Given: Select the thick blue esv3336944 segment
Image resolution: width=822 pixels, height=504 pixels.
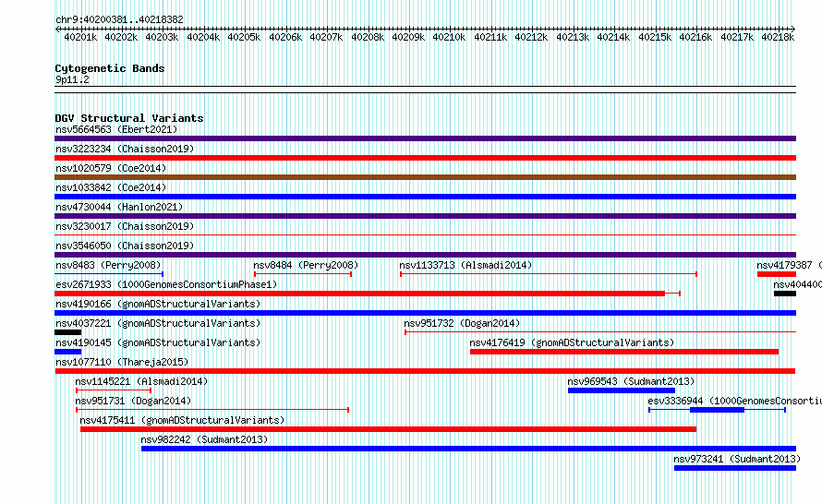Looking at the screenshot, I should coord(717,410).
